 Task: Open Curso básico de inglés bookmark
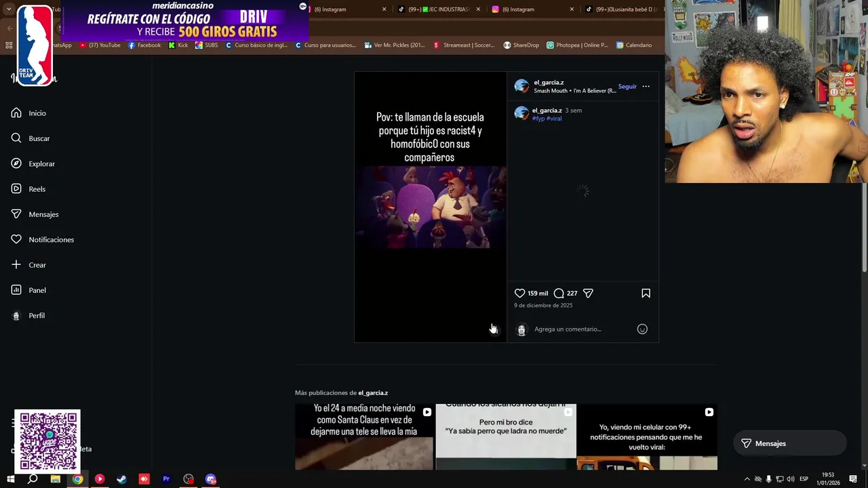pos(256,45)
